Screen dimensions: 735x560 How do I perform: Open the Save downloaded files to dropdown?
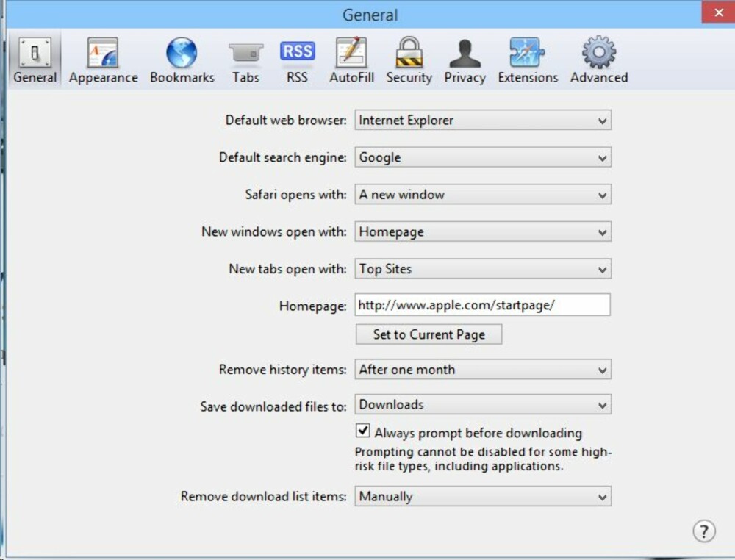pyautogui.click(x=483, y=405)
